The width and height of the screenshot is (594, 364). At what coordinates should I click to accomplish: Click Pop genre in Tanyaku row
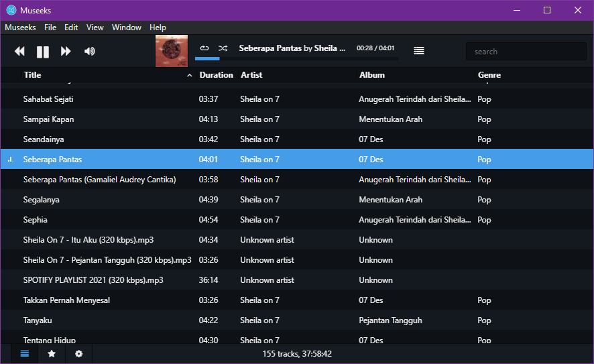point(484,320)
